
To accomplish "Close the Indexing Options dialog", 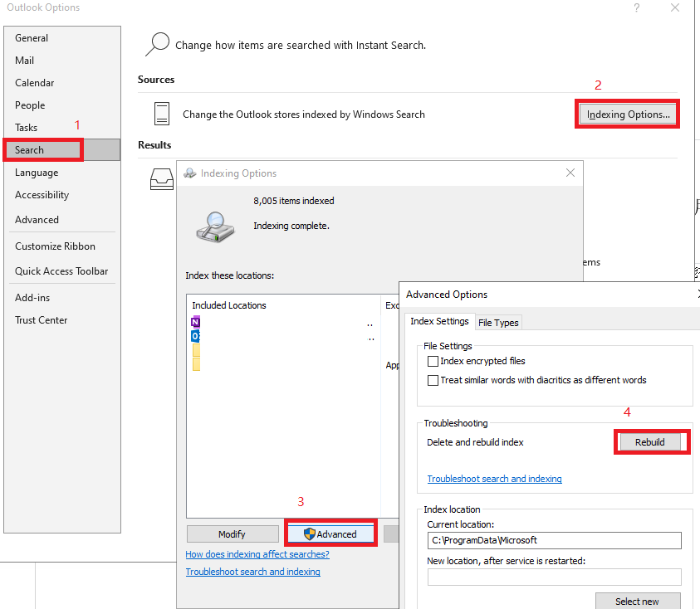I will [570, 173].
